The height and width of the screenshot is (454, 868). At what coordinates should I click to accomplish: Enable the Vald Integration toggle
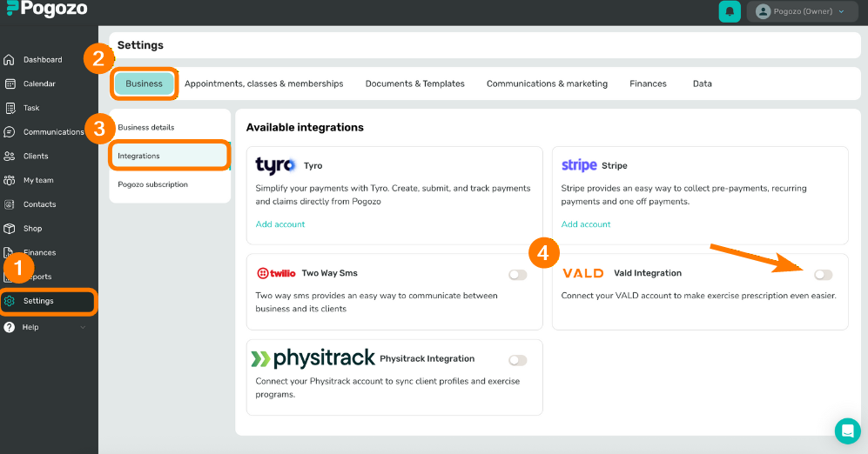tap(823, 274)
